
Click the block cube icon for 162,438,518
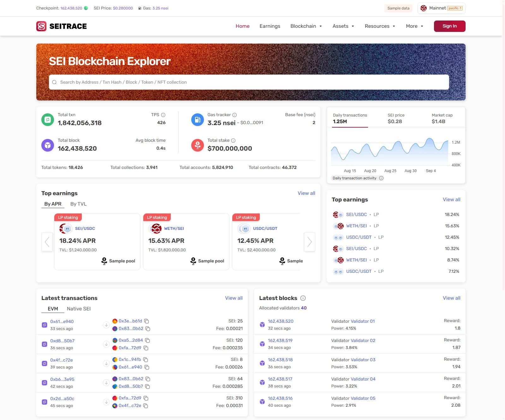click(x=262, y=363)
